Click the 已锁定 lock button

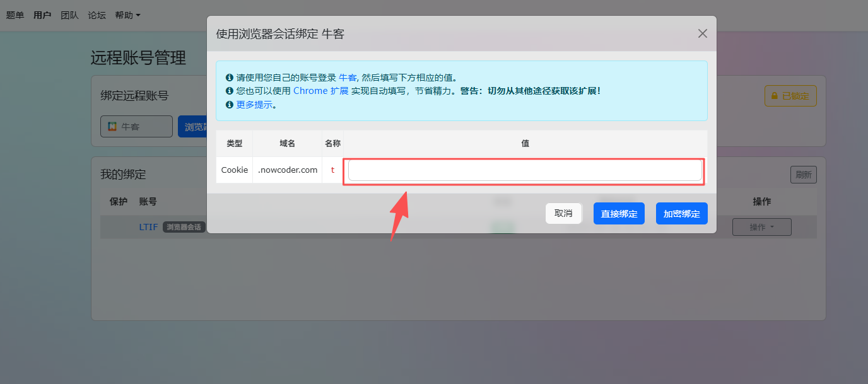[790, 96]
